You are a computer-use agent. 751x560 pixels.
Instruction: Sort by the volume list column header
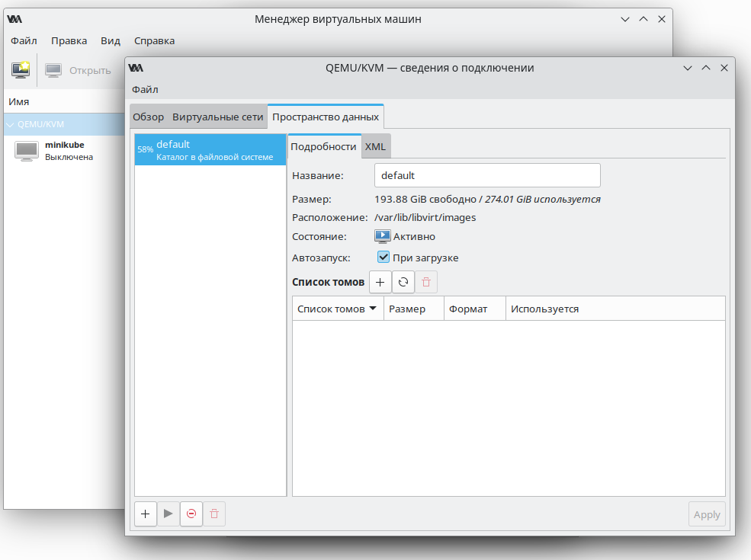[x=337, y=309]
